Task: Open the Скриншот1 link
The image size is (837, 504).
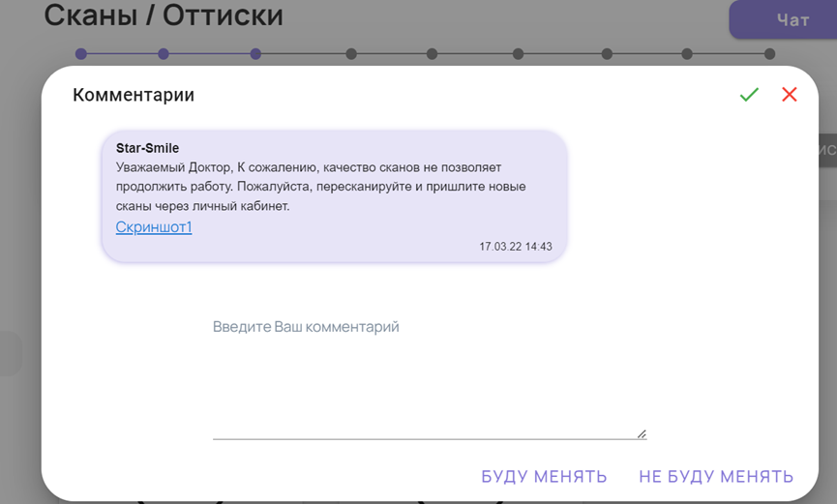Action: [x=154, y=227]
